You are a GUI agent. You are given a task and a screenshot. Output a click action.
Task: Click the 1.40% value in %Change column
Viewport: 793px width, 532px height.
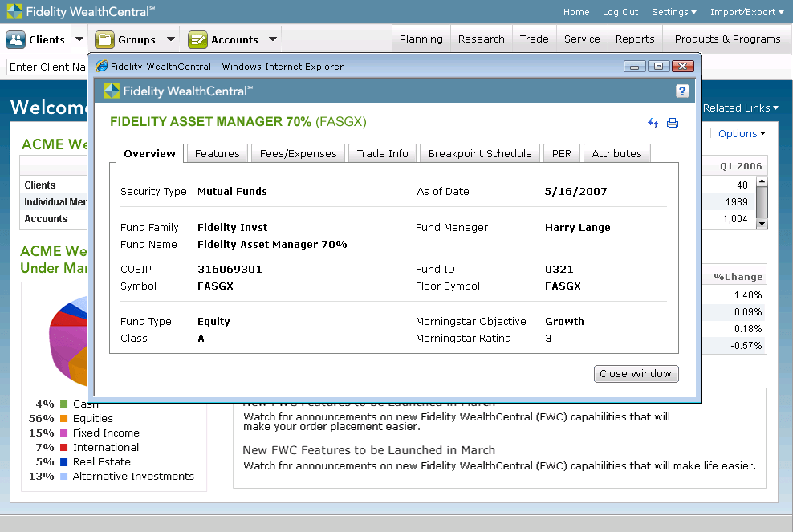click(748, 294)
